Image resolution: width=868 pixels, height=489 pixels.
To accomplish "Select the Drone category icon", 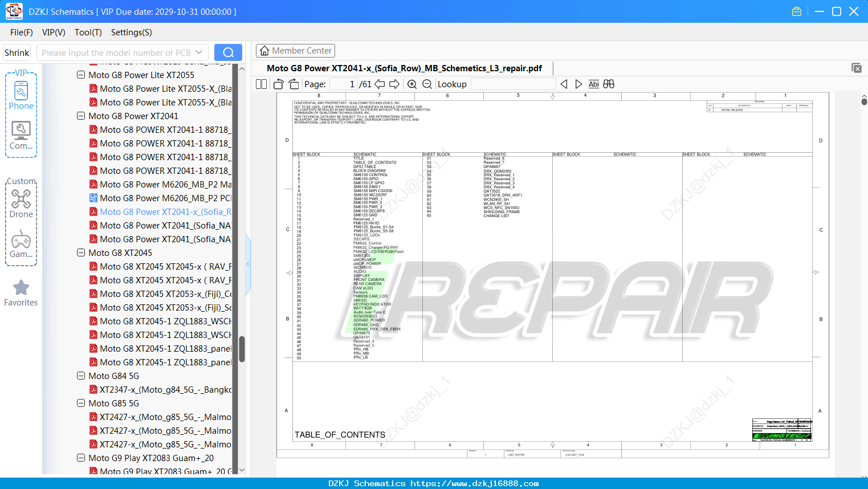I will (x=21, y=203).
